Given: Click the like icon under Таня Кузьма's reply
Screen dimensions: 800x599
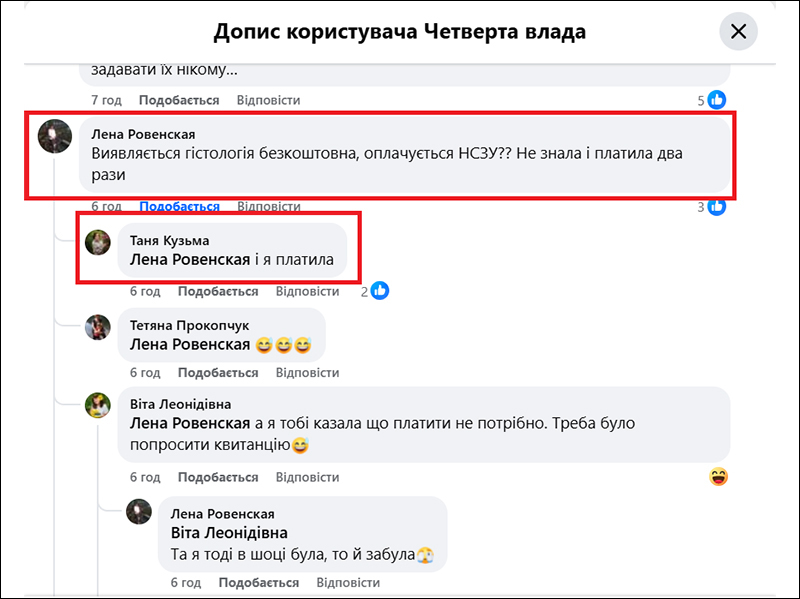Looking at the screenshot, I should 380,291.
